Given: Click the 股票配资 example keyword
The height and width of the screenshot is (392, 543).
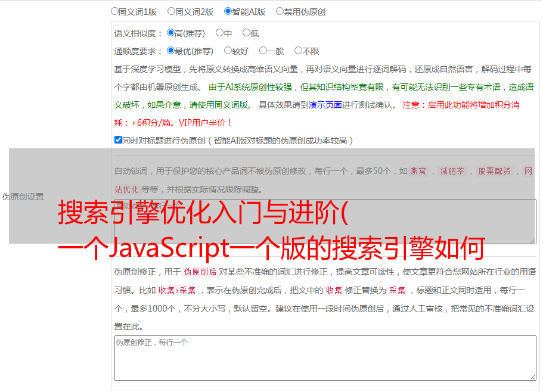Looking at the screenshot, I should [495, 171].
